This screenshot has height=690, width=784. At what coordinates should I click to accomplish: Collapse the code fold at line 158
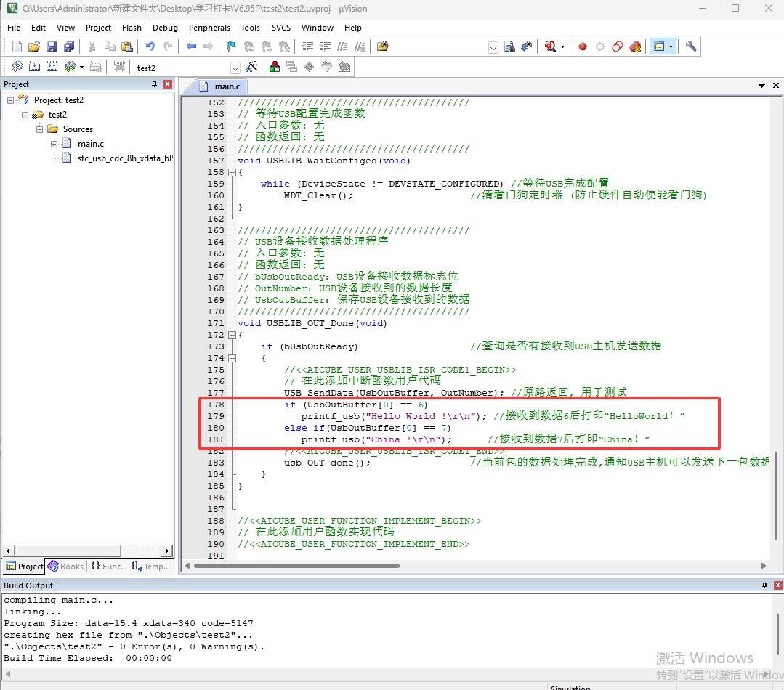click(x=232, y=172)
